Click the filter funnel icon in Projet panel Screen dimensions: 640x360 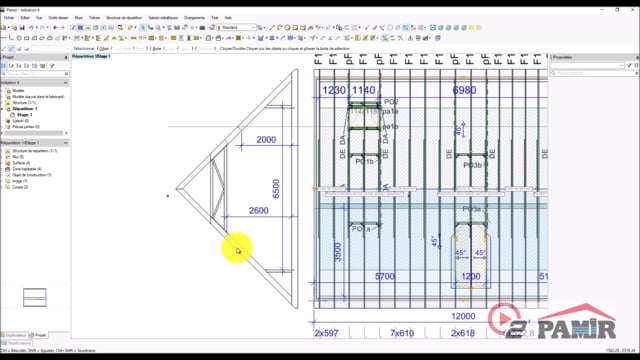(52, 66)
